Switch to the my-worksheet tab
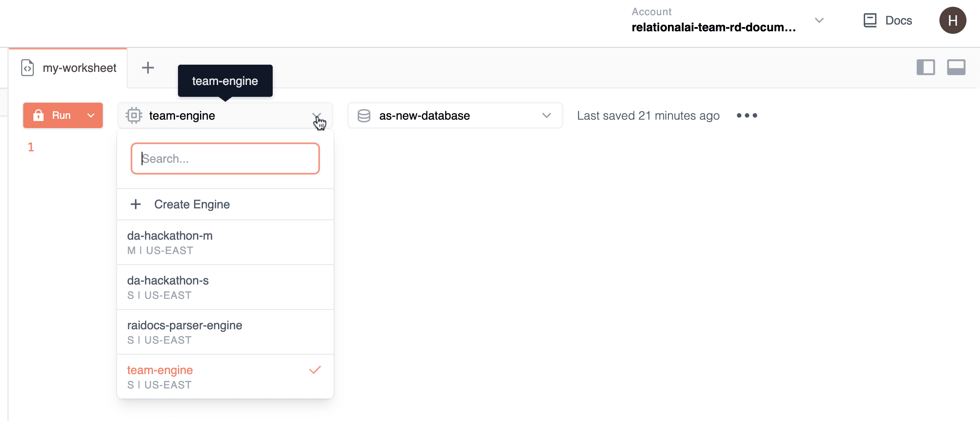This screenshot has height=421, width=980. pyautogui.click(x=79, y=68)
